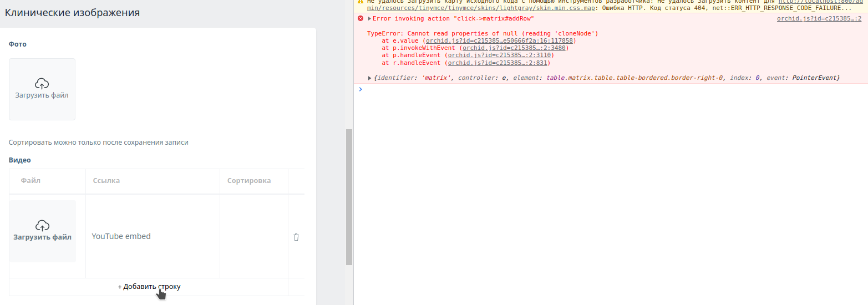868x305 pixels.
Task: Open p.handleEvent stack link :2:3110
Action: [499, 55]
